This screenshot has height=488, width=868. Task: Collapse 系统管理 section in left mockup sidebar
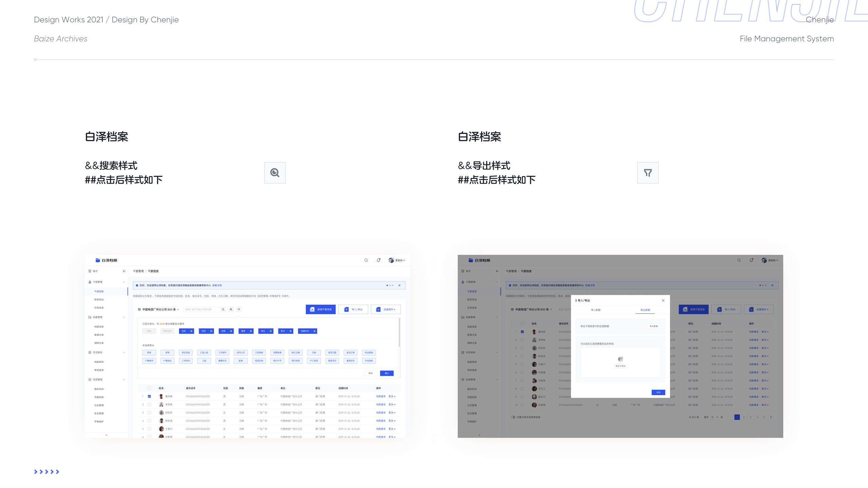click(x=124, y=380)
